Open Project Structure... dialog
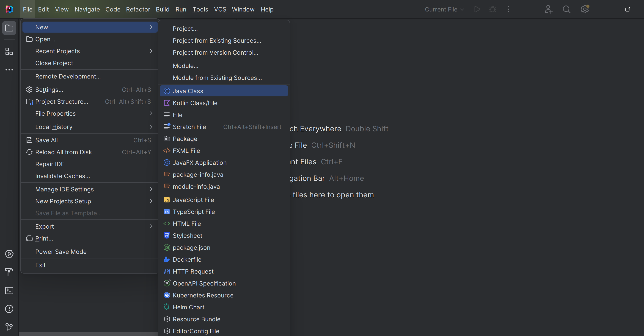This screenshot has height=336, width=644. click(90, 102)
